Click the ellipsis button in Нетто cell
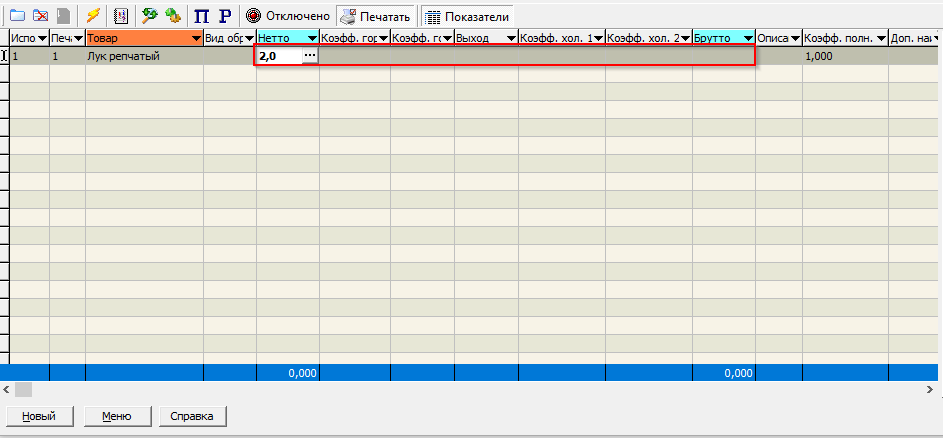 tap(310, 57)
